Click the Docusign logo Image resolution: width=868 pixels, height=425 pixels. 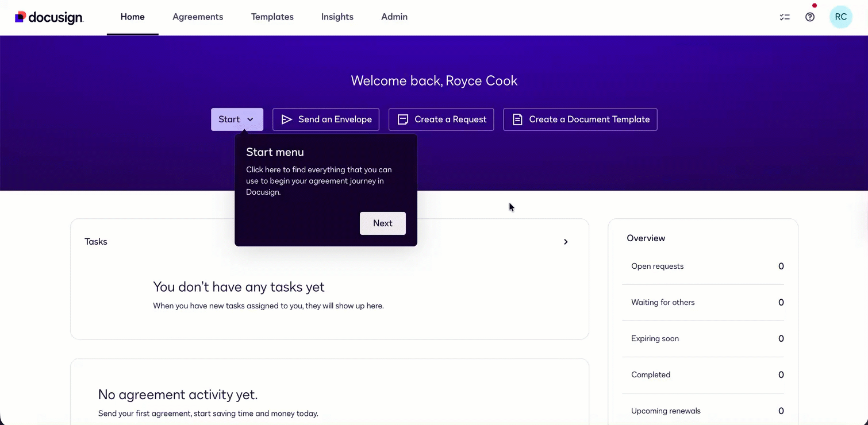click(49, 17)
